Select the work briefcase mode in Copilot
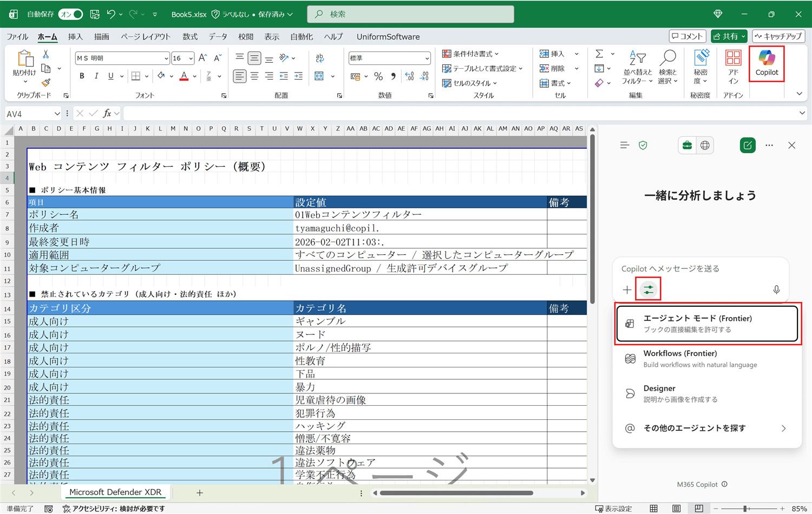The image size is (812, 514). click(x=687, y=145)
